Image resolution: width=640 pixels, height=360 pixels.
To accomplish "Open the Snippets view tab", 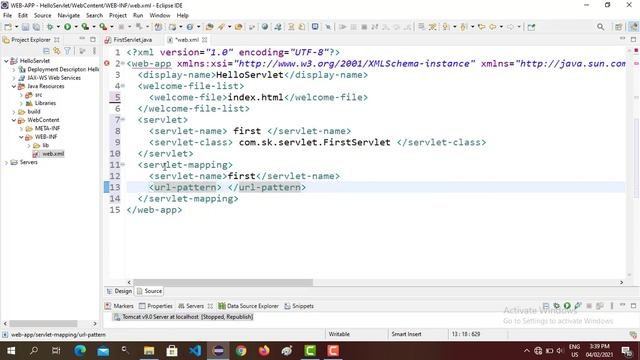I will click(299, 306).
